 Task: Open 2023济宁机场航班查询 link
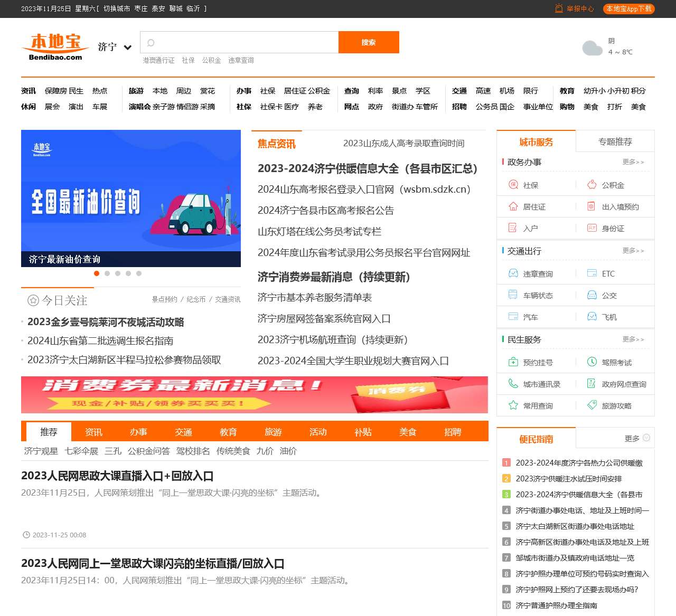[333, 340]
